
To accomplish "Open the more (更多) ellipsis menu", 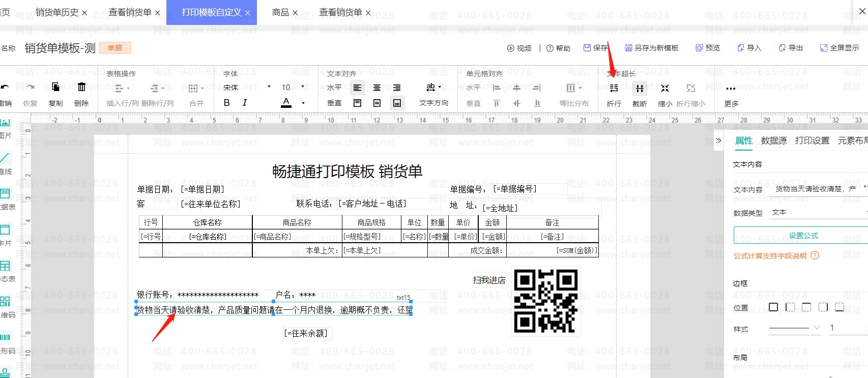I will 731,89.
